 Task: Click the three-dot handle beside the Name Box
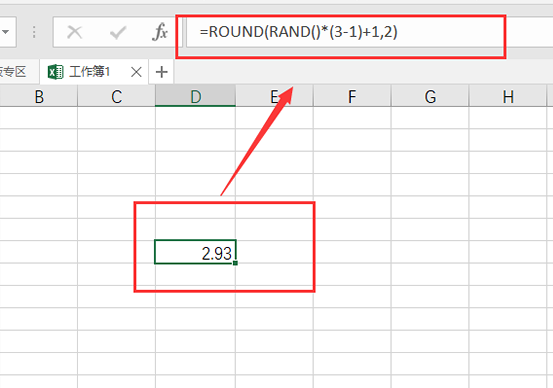34,32
